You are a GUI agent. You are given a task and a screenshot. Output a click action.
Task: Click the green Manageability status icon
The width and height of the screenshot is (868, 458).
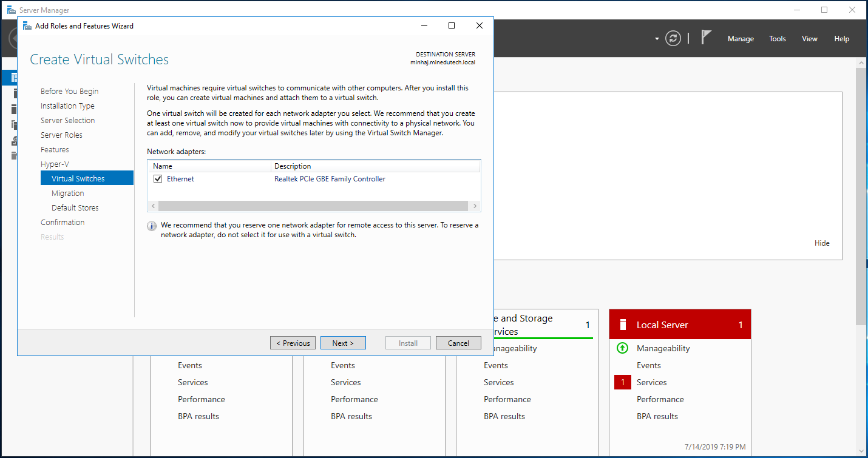[x=622, y=348]
